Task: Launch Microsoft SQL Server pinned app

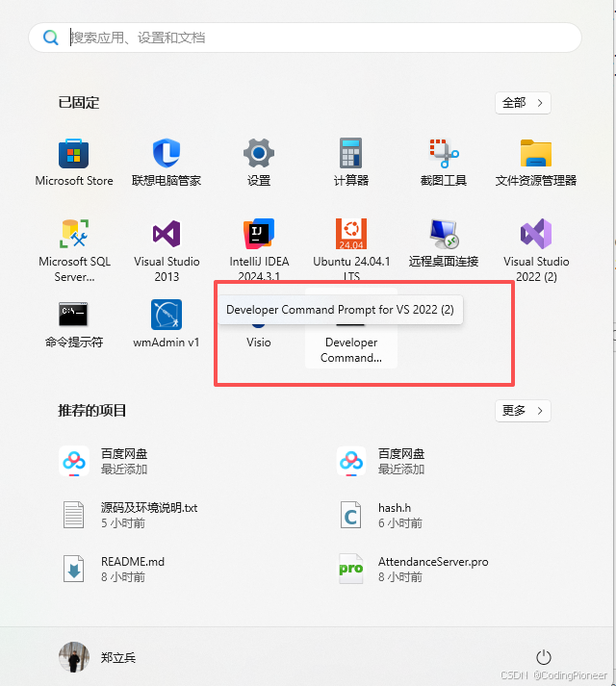Action: tap(74, 251)
